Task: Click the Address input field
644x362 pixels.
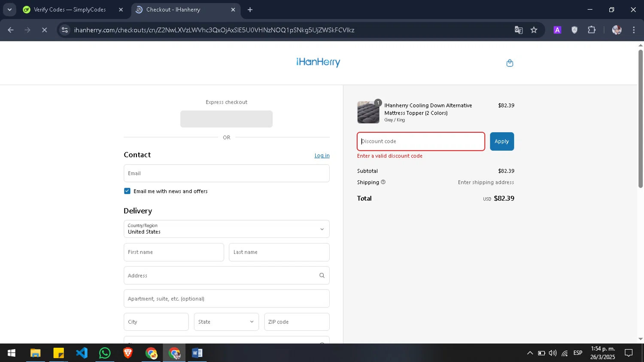Action: [x=227, y=275]
